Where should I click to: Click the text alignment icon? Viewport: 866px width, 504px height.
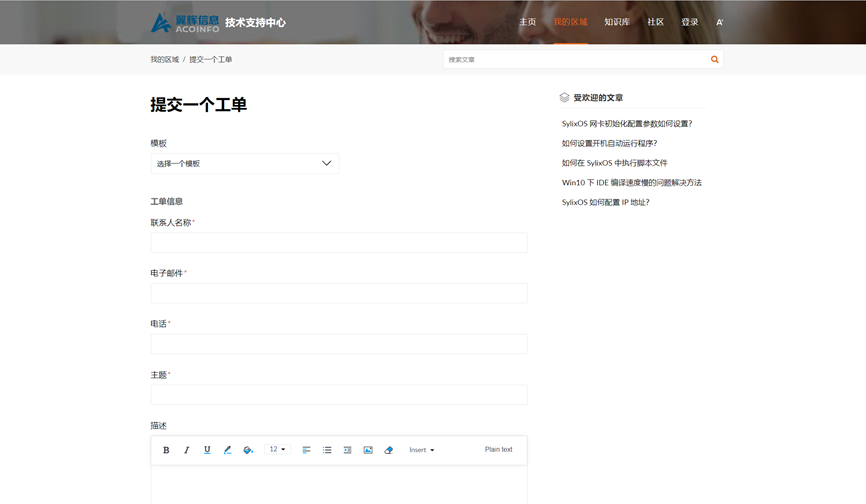tap(306, 450)
